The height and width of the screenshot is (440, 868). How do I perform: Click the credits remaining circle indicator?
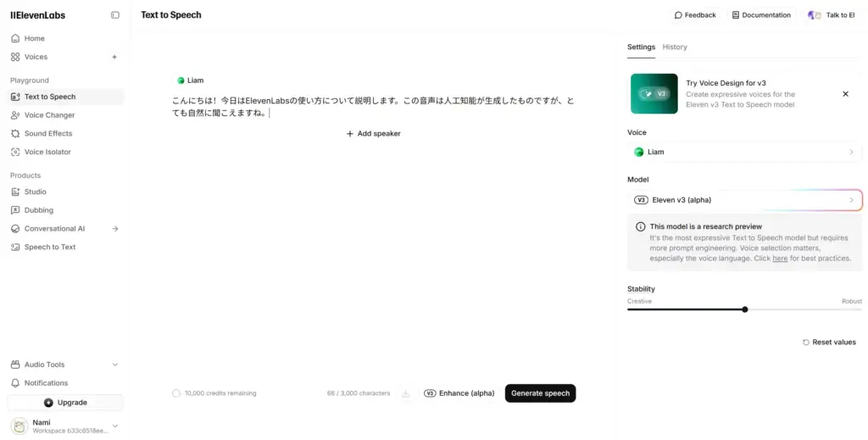176,393
